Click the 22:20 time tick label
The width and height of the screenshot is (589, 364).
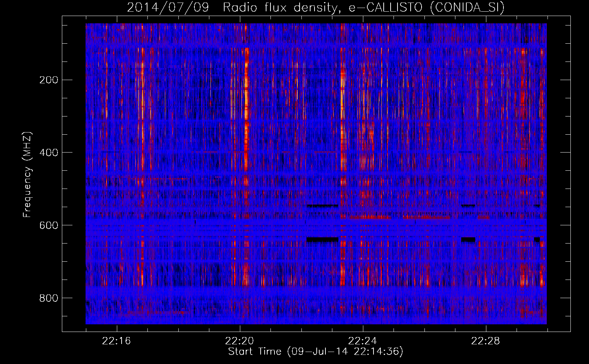tap(240, 341)
